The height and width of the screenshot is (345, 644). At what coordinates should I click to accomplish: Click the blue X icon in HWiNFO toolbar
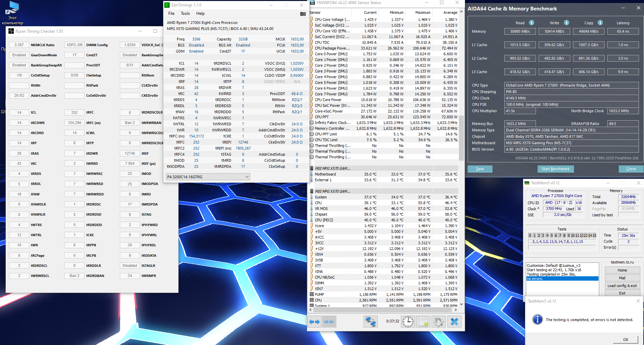click(454, 322)
